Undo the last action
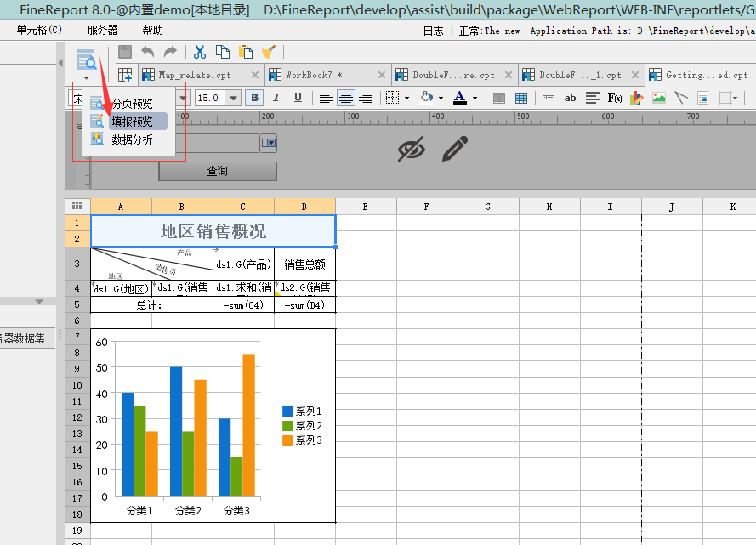Image resolution: width=756 pixels, height=545 pixels. tap(147, 52)
